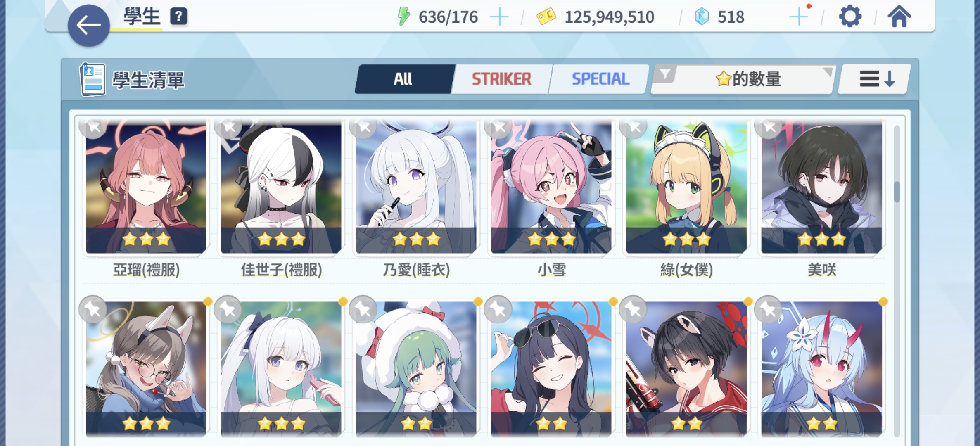Add energy with plus next to 636/176
This screenshot has height=446, width=980.
(499, 17)
